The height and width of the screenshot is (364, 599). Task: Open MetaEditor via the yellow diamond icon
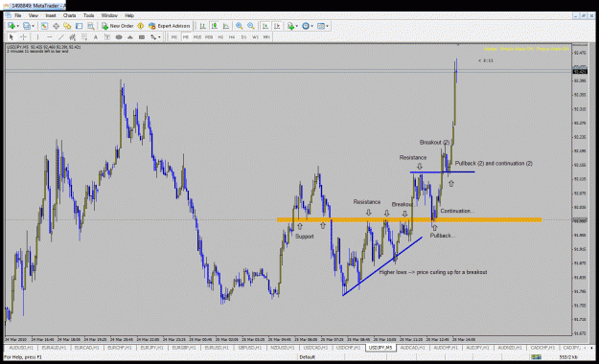[141, 26]
